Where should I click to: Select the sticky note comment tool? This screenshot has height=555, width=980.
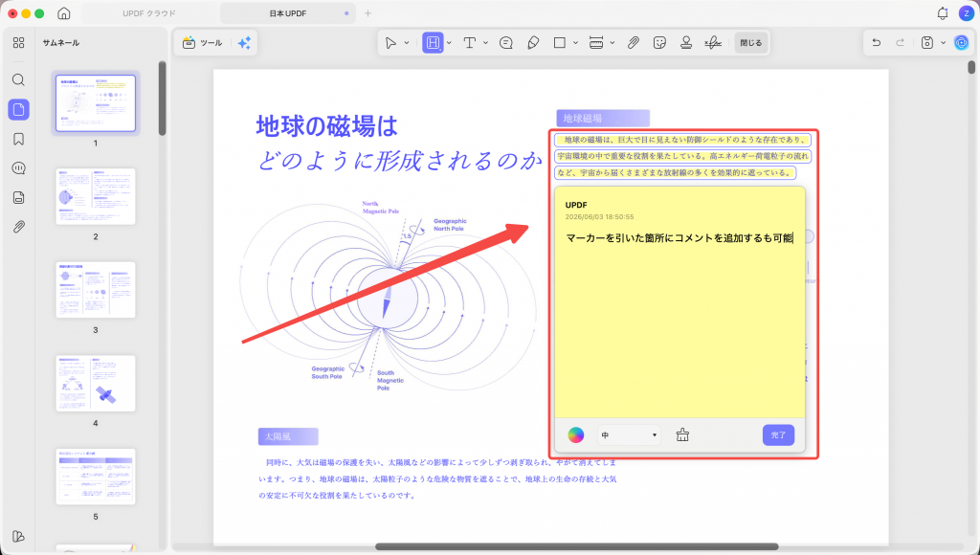tap(506, 42)
